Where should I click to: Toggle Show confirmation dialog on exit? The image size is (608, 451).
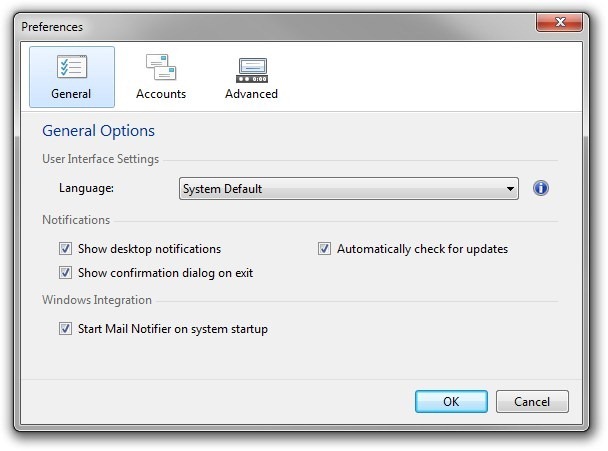coord(65,273)
